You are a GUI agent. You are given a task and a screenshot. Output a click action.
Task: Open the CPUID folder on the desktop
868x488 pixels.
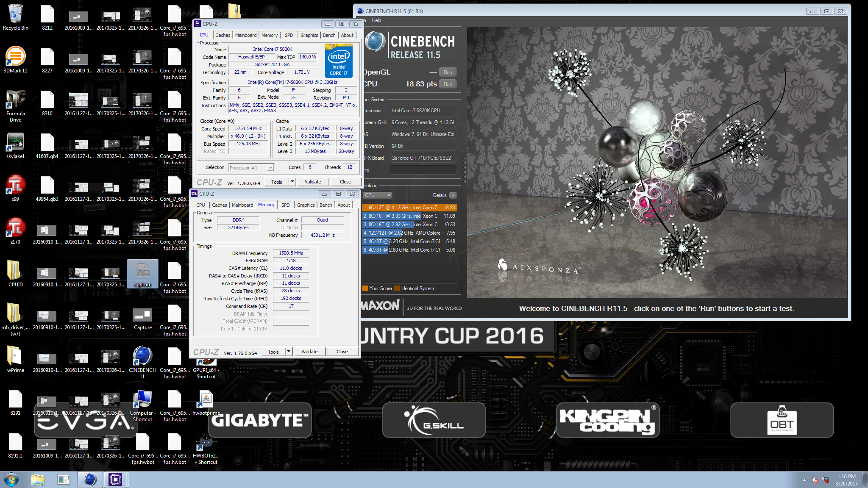(15, 274)
